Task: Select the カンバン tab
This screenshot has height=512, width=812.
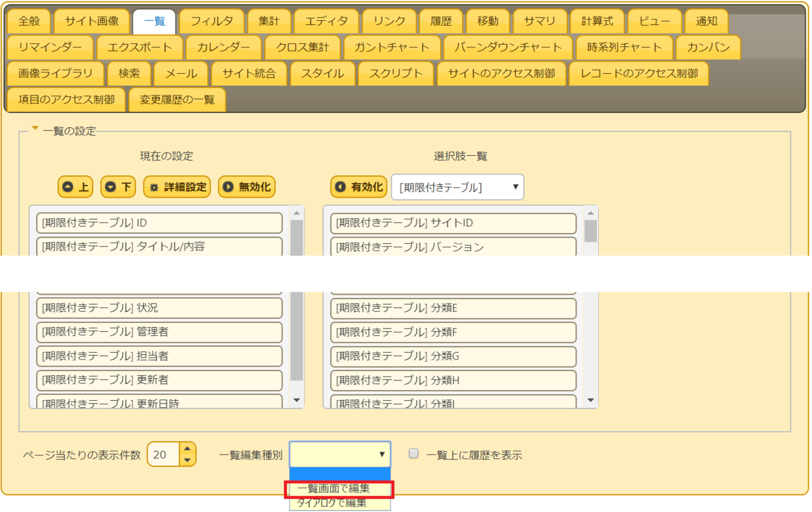Action: coord(708,47)
